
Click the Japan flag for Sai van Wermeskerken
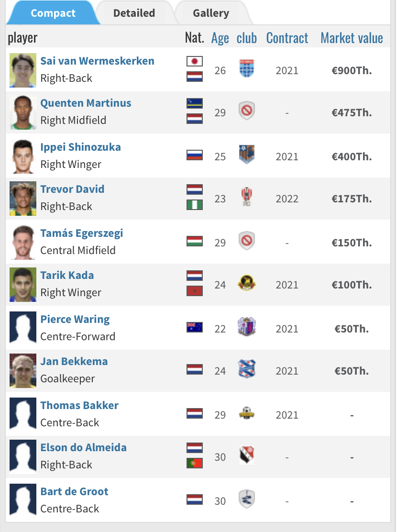195,61
